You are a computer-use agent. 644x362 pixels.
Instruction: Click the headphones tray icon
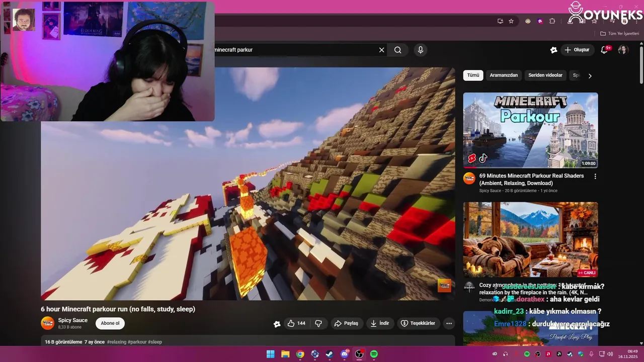(505, 354)
